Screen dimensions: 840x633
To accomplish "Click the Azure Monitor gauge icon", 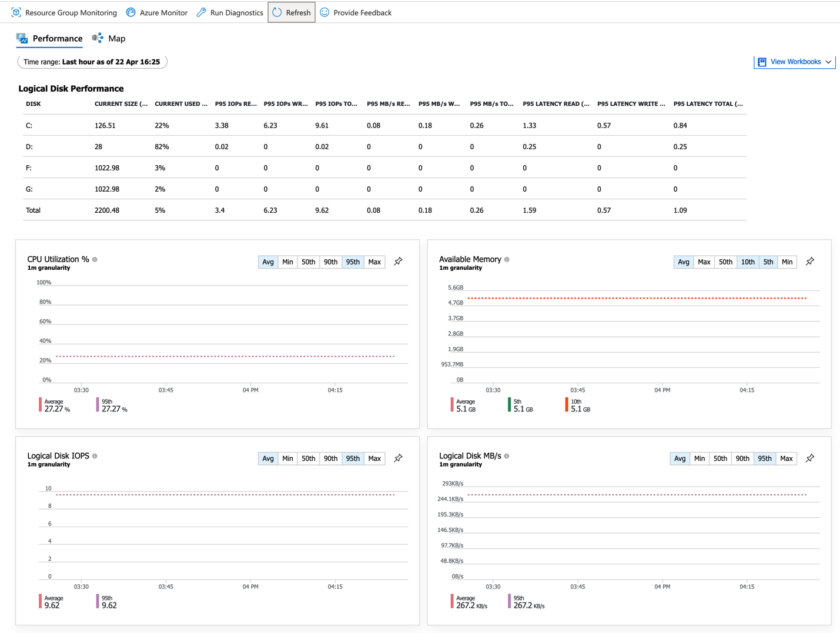I will tap(131, 12).
